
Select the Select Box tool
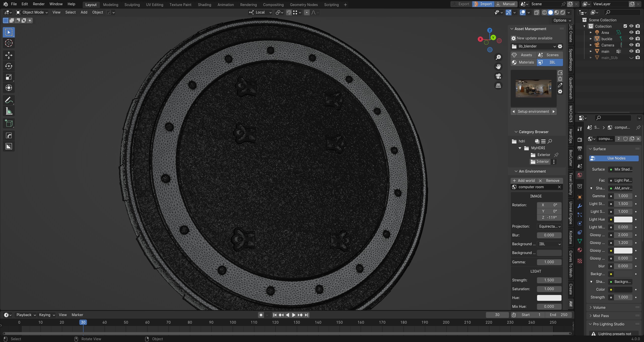pyautogui.click(x=9, y=32)
